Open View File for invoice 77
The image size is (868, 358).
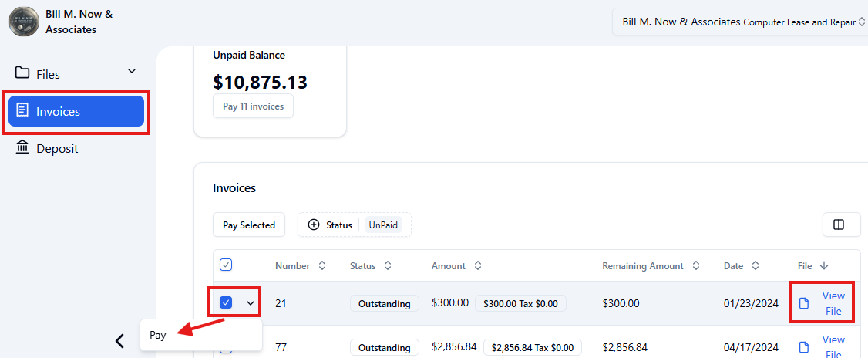pos(833,347)
